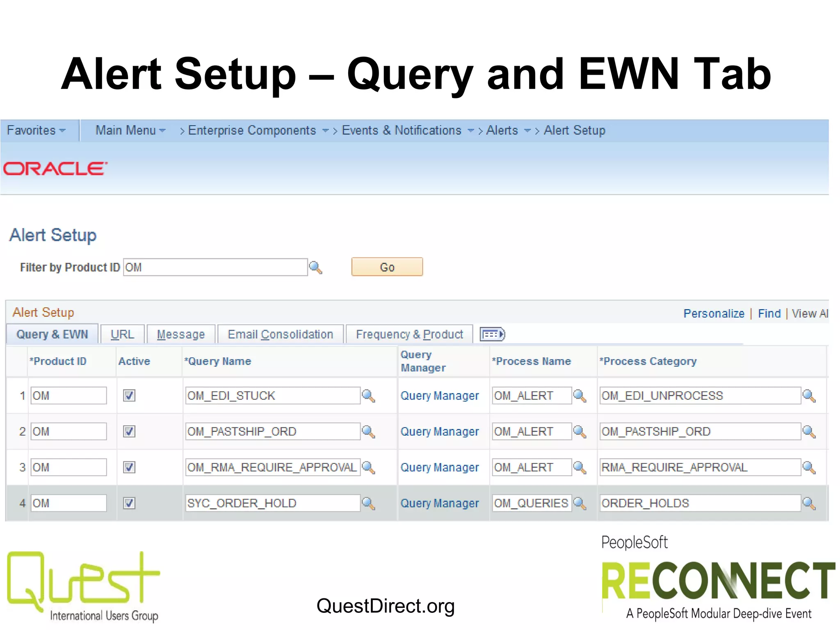Click OM_PASTSHIP_ORD process category field
The width and height of the screenshot is (840, 630).
[x=700, y=431]
